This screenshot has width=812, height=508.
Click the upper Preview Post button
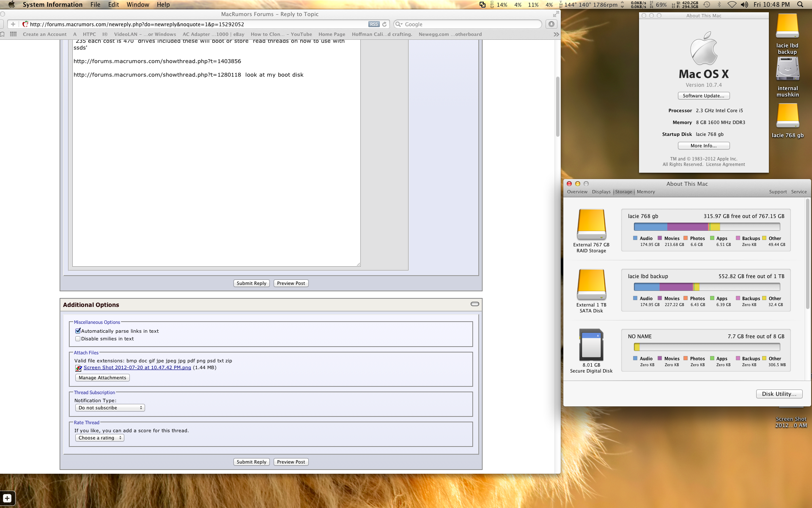[291, 283]
